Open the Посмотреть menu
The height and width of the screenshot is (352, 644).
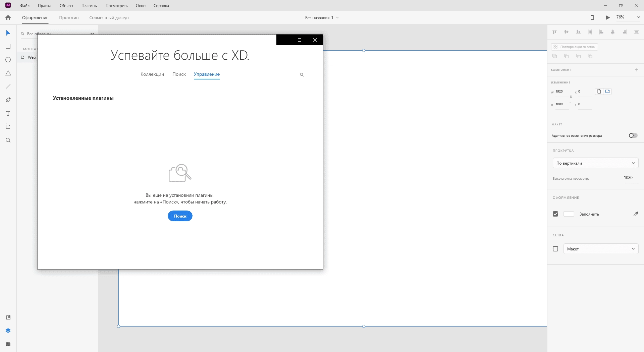[x=117, y=6]
